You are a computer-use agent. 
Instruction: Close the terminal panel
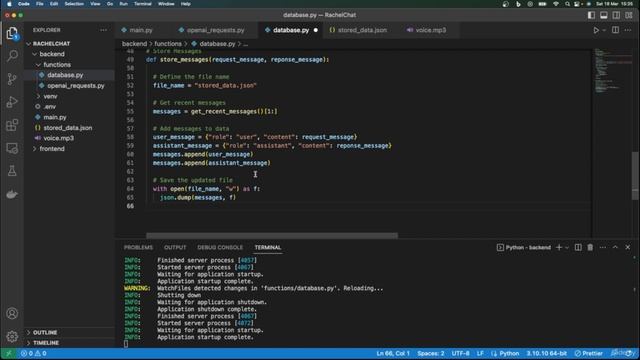pos(628,247)
